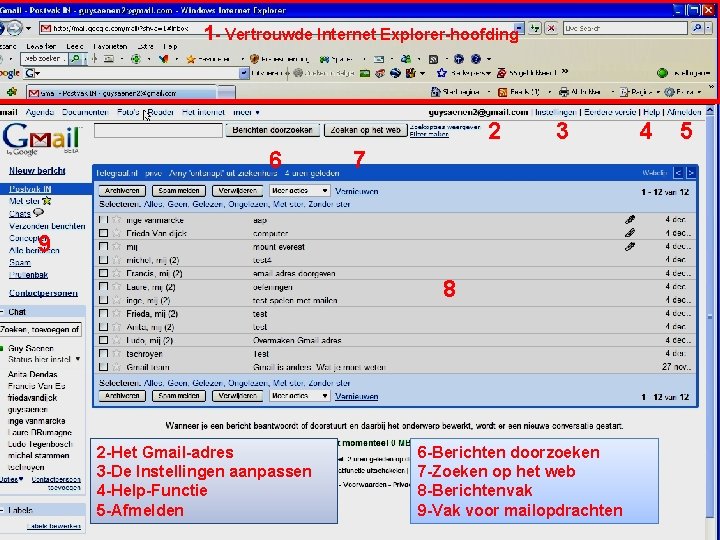Open the address bar history dropdown
Viewport: 720px width, 540px height.
click(x=519, y=28)
